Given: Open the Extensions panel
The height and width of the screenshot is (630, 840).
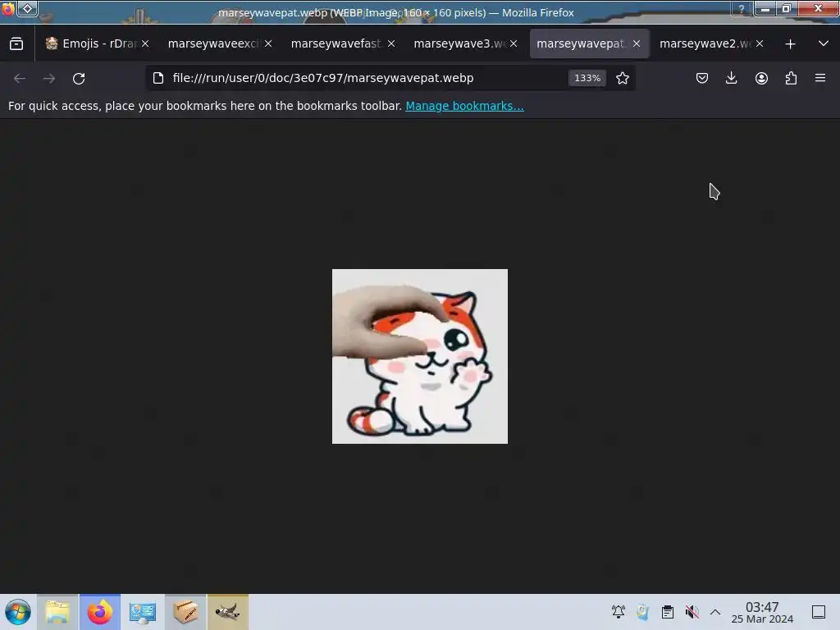Looking at the screenshot, I should (791, 78).
